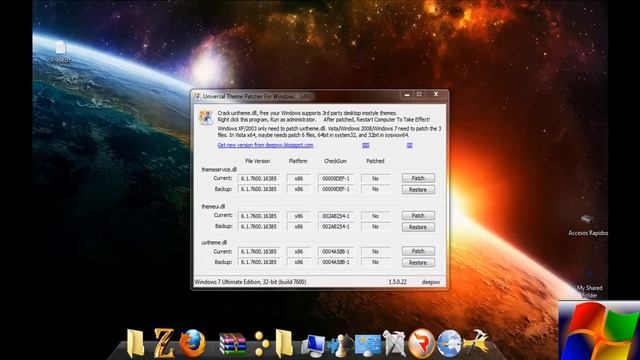The width and height of the screenshot is (640, 360).
Task: Click deepxw in the status bar
Action: tap(431, 282)
